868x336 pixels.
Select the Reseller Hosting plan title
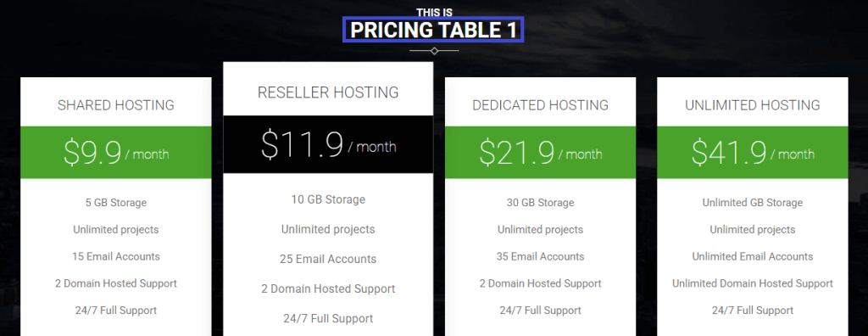[x=328, y=92]
